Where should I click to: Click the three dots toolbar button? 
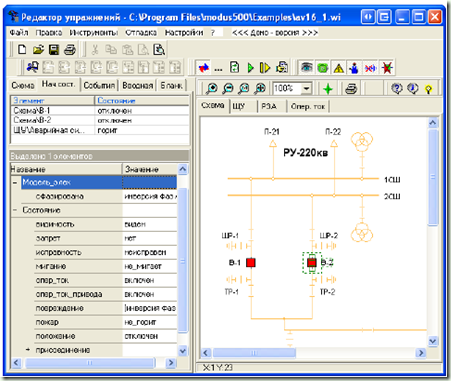point(218,69)
